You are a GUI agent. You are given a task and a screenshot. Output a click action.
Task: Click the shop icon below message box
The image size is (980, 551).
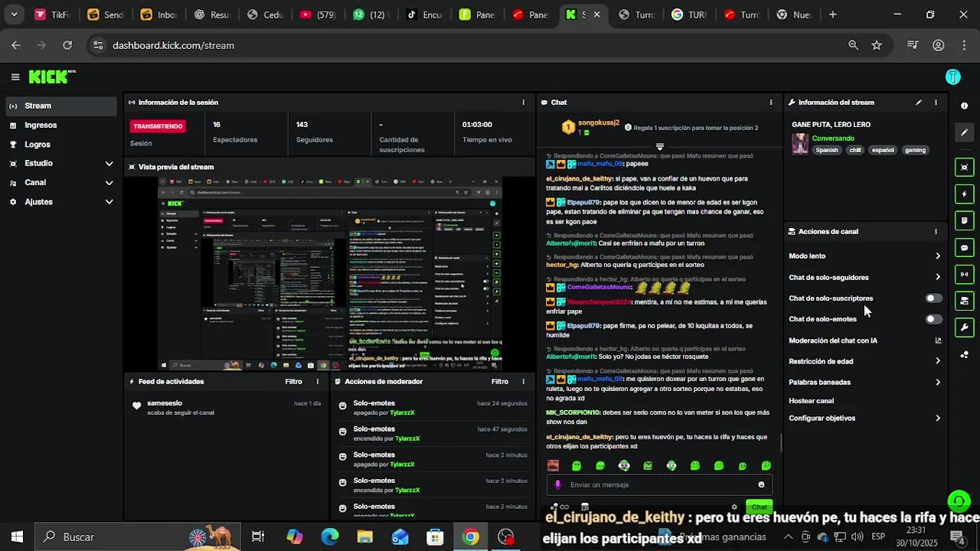585,507
